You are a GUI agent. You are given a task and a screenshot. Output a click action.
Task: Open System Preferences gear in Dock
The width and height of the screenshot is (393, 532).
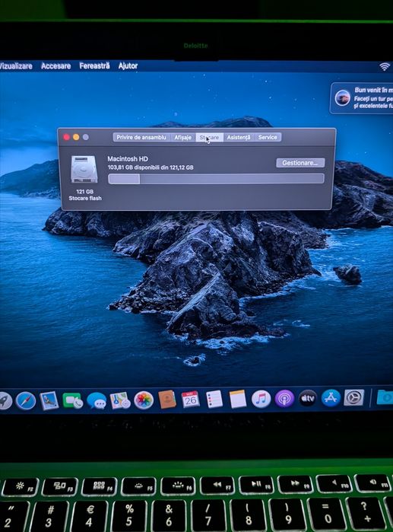pyautogui.click(x=354, y=397)
